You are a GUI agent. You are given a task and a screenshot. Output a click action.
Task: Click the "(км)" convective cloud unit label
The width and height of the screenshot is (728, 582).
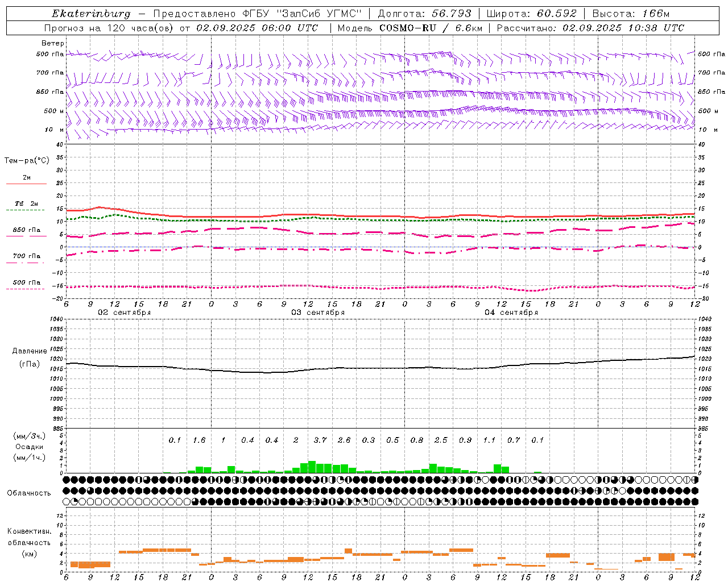[x=29, y=554]
